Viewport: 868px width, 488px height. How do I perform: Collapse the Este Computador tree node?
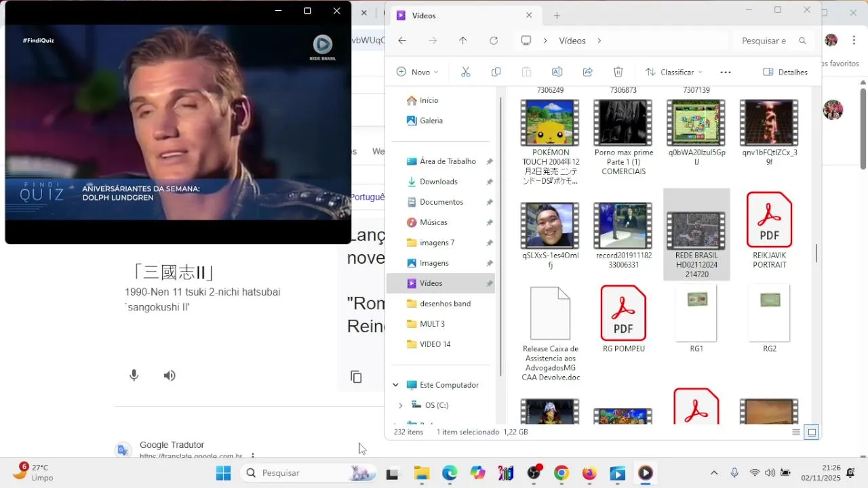tap(395, 385)
